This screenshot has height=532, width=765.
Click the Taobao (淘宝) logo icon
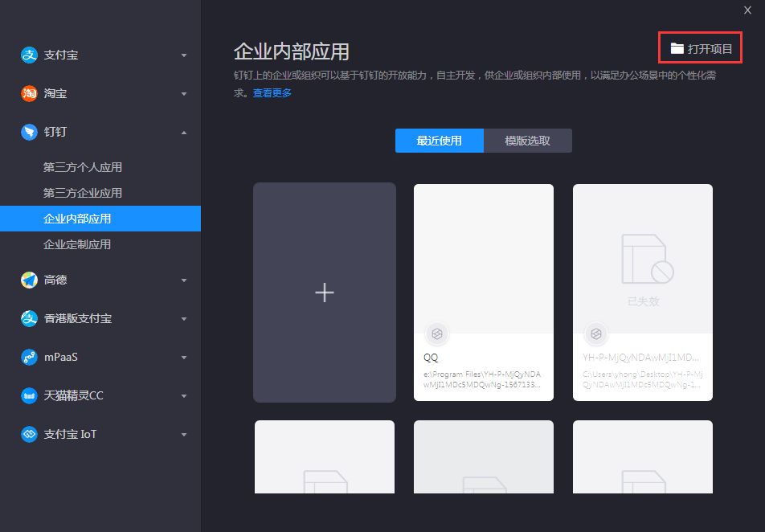click(x=30, y=93)
